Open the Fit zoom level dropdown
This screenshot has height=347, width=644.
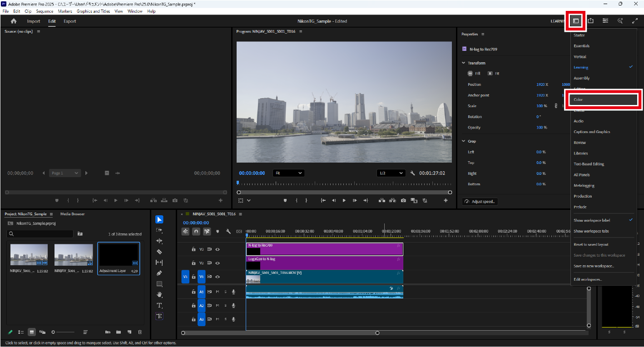tap(288, 173)
